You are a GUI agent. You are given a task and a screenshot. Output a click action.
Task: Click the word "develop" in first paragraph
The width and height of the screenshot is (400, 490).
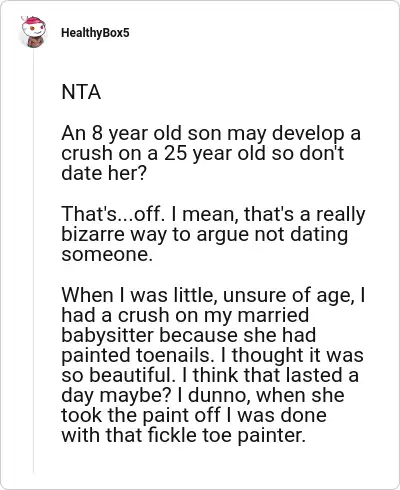tap(308, 134)
